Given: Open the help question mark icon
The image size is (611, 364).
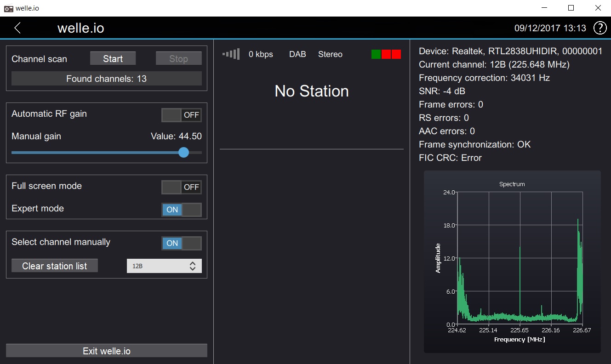Looking at the screenshot, I should [600, 28].
